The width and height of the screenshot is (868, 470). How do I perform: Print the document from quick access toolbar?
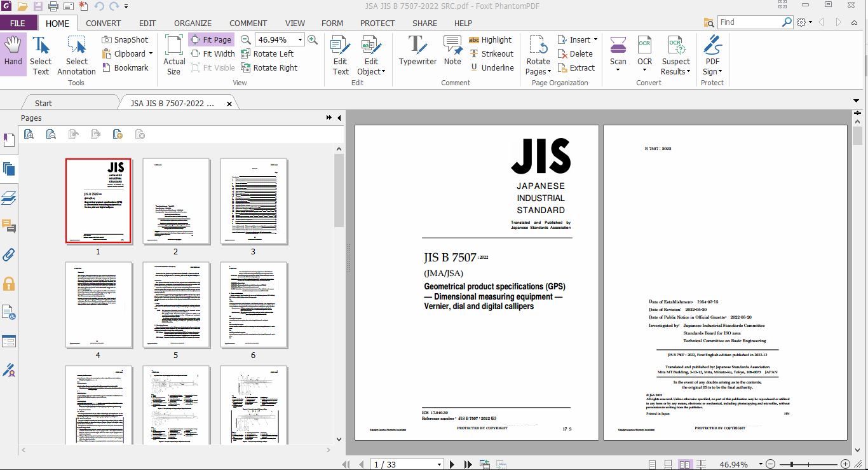click(53, 6)
